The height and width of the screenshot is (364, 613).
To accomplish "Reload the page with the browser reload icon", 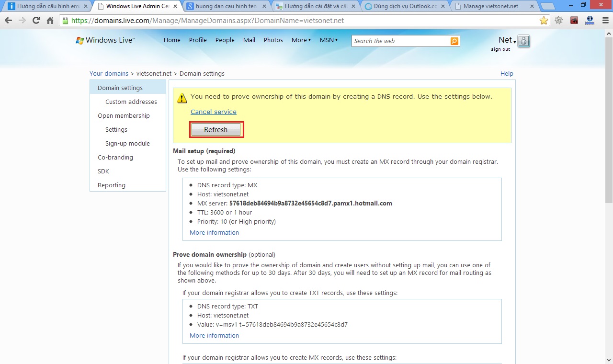I will [x=36, y=21].
